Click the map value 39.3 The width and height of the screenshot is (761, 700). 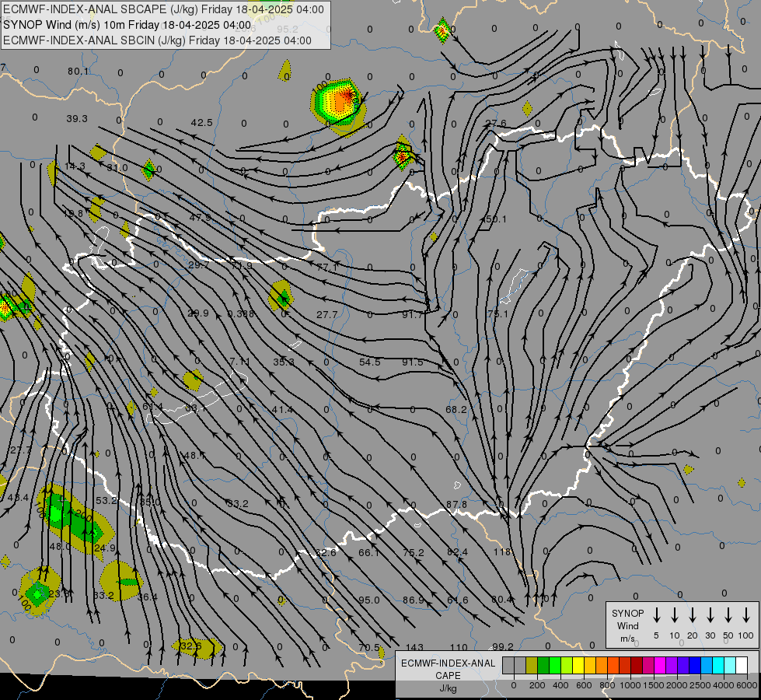tap(77, 118)
